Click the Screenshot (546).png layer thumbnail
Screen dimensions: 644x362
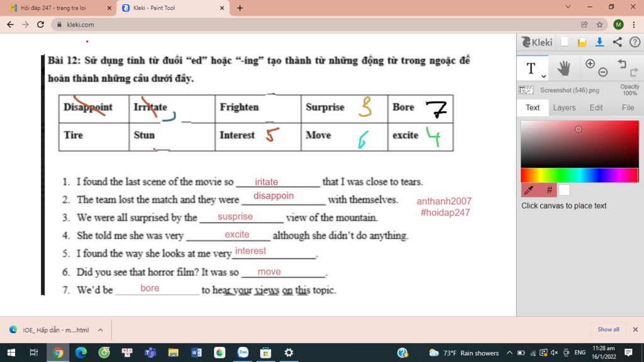526,90
